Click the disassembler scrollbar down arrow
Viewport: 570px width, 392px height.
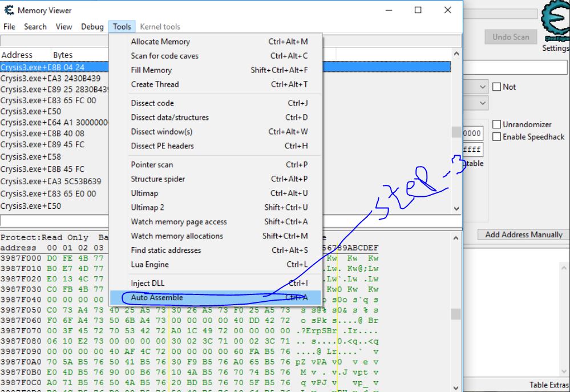pos(456,209)
